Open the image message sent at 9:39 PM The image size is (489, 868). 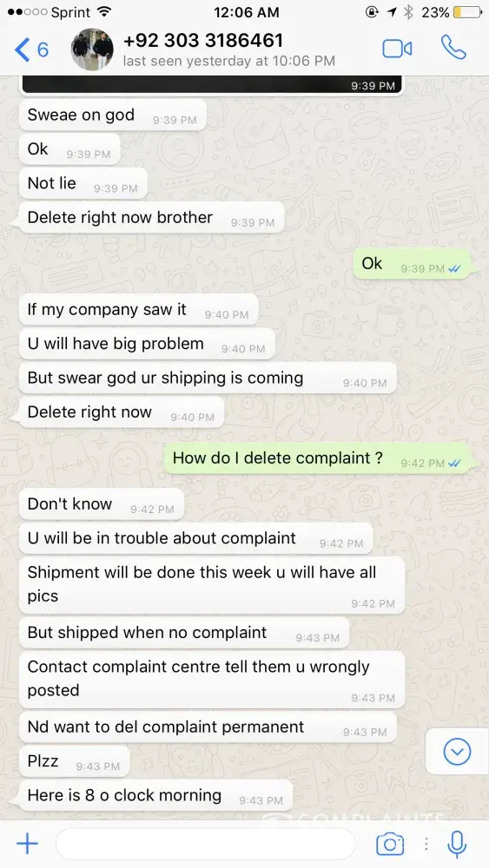tap(211, 85)
